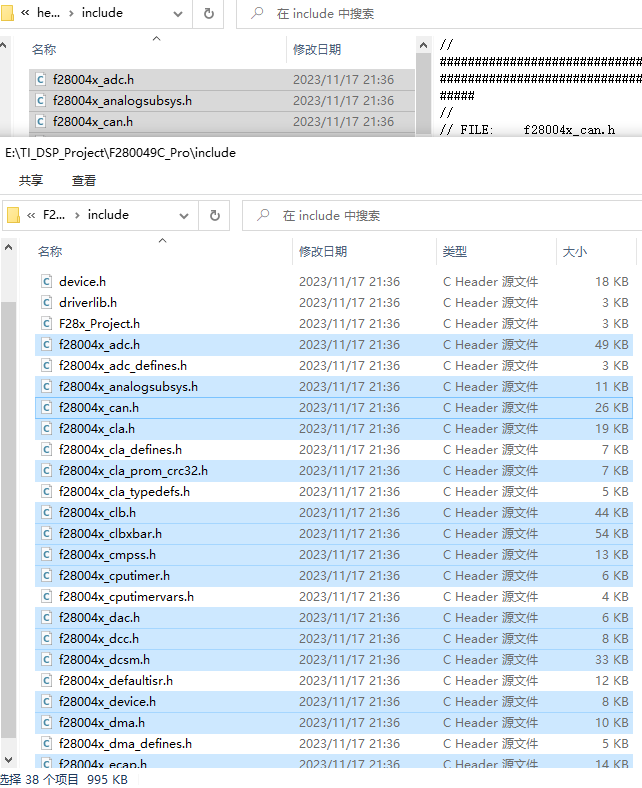Click the file icon of f28004x_adc_defines.h
Viewport: 642px width, 788px height.
tap(46, 365)
